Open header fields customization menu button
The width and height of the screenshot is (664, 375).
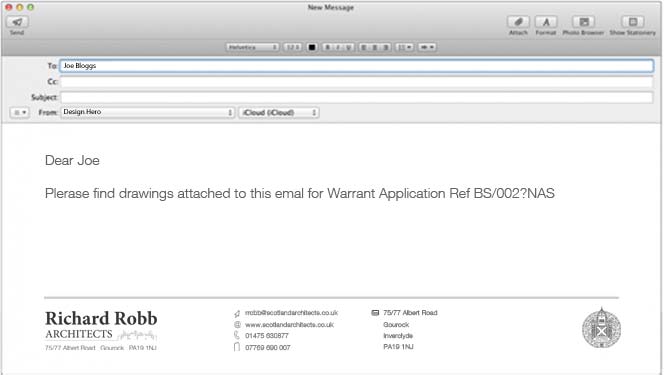pos(19,113)
